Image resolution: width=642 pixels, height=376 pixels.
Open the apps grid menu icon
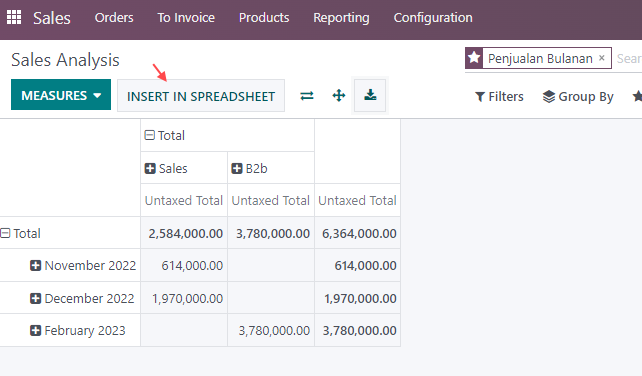click(x=14, y=17)
